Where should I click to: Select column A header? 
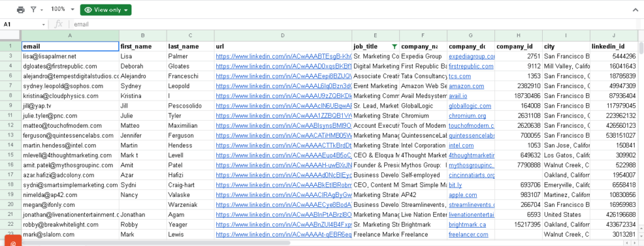[70, 35]
